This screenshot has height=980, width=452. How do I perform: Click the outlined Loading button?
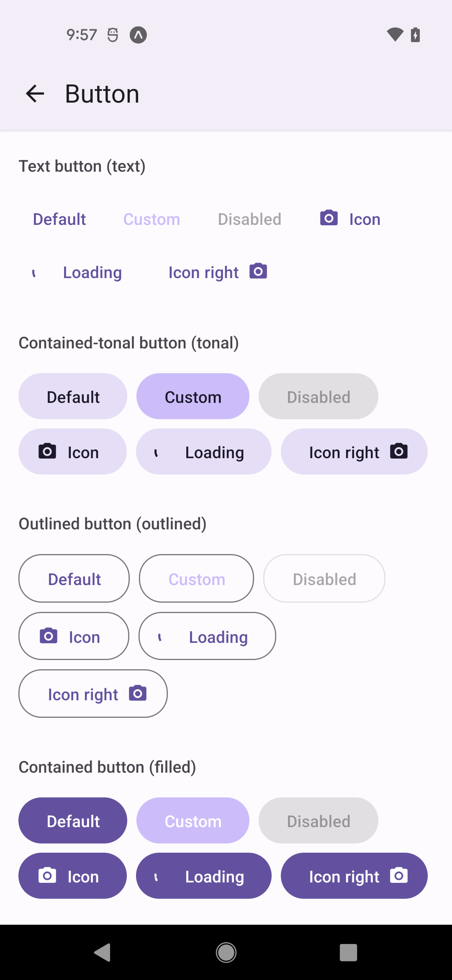[x=207, y=636]
